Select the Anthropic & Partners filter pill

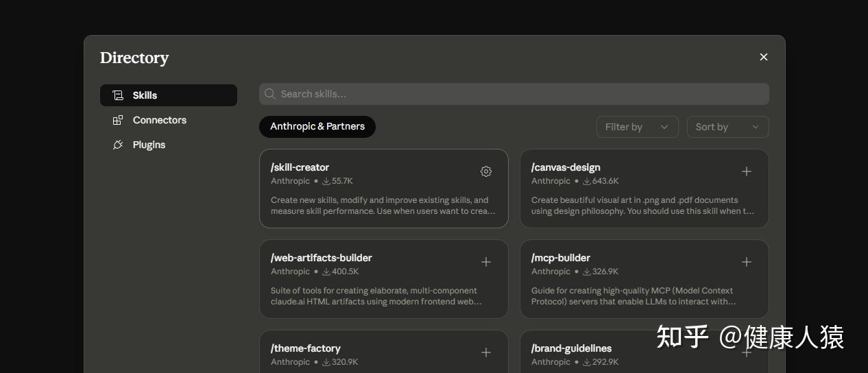317,127
